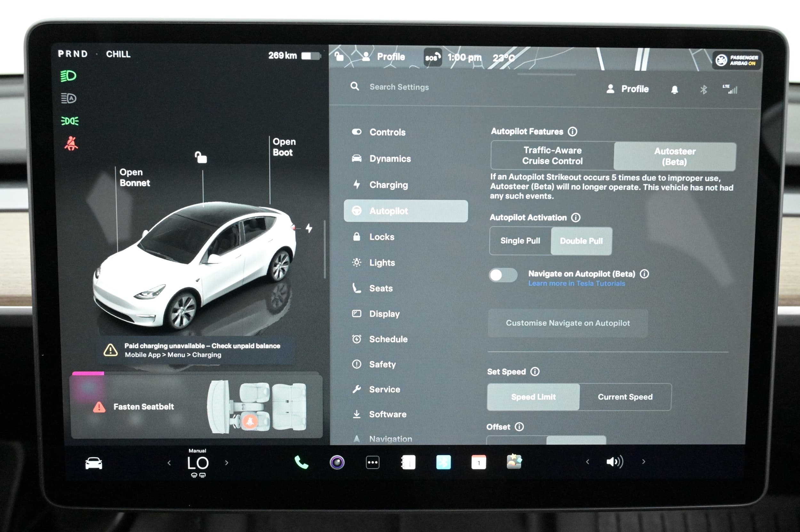Open the Camera app in the dock
Viewport: 800px width, 532px height.
[337, 462]
